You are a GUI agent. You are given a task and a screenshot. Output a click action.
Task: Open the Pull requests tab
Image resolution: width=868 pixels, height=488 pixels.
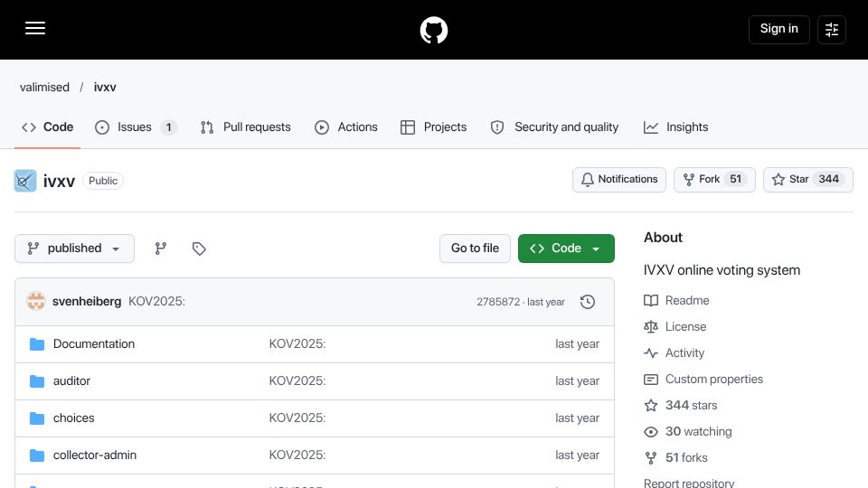point(246,127)
